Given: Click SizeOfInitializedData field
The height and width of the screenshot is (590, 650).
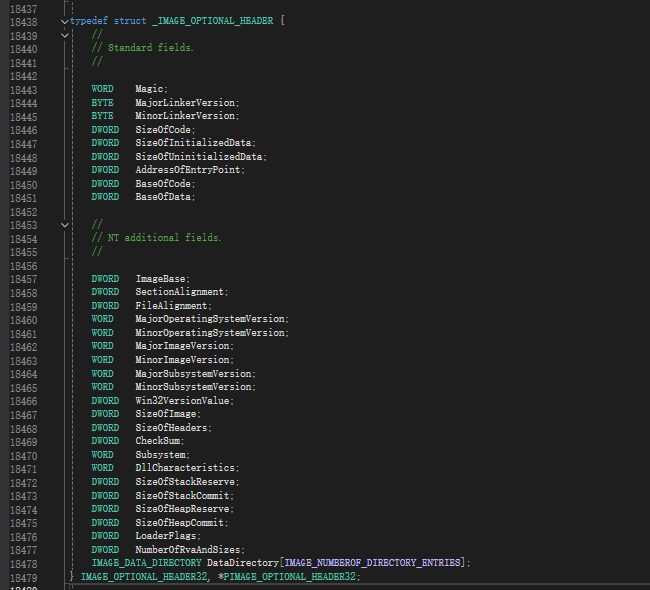Looking at the screenshot, I should click(x=193, y=143).
